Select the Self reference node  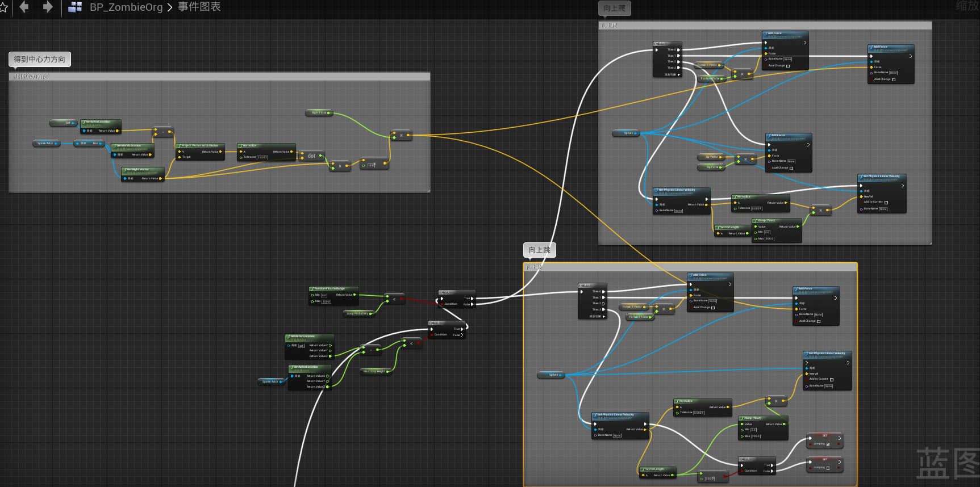(63, 123)
